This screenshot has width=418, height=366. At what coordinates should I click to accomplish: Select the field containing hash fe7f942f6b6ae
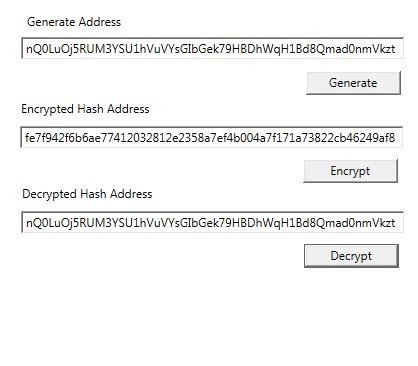[x=212, y=137]
